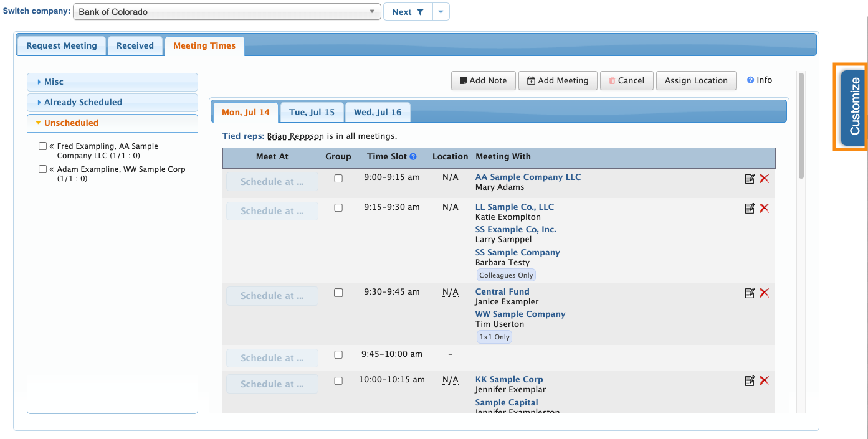Click the Assign Location button
The image size is (868, 439).
tap(696, 80)
